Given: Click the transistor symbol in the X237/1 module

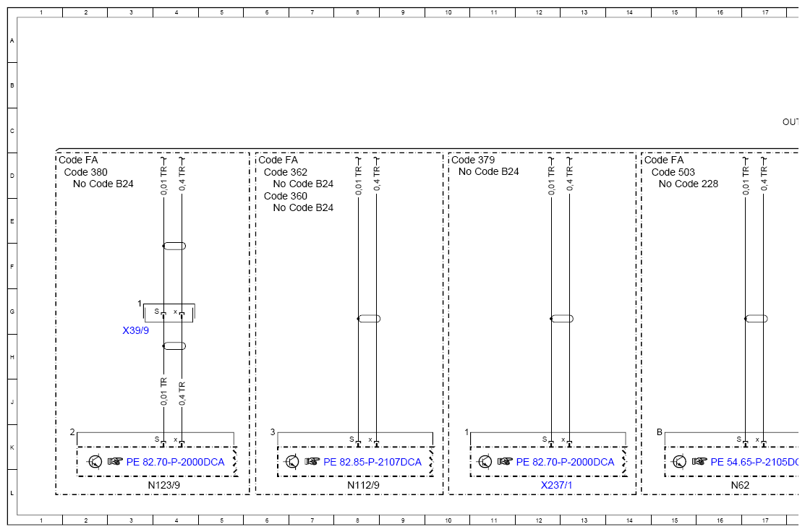Looking at the screenshot, I should pyautogui.click(x=485, y=462).
